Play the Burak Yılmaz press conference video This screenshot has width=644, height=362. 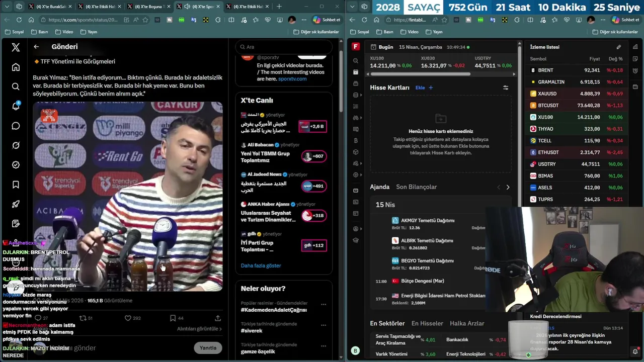128,196
